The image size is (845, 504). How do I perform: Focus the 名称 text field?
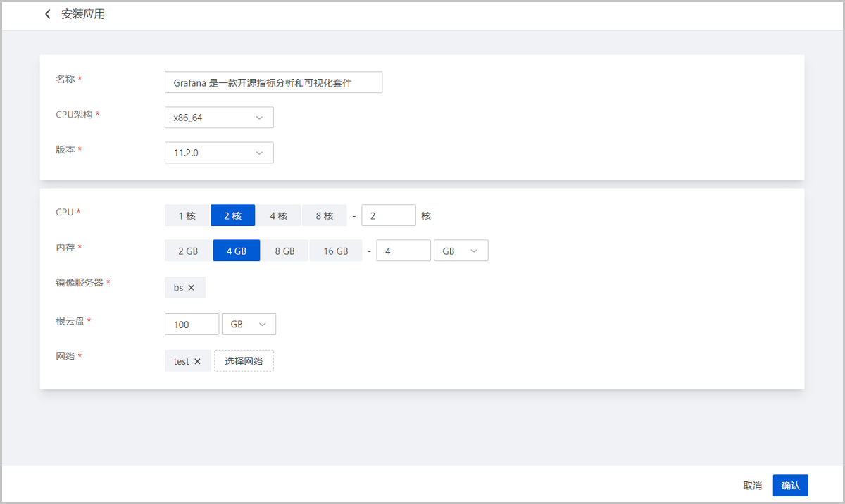273,82
